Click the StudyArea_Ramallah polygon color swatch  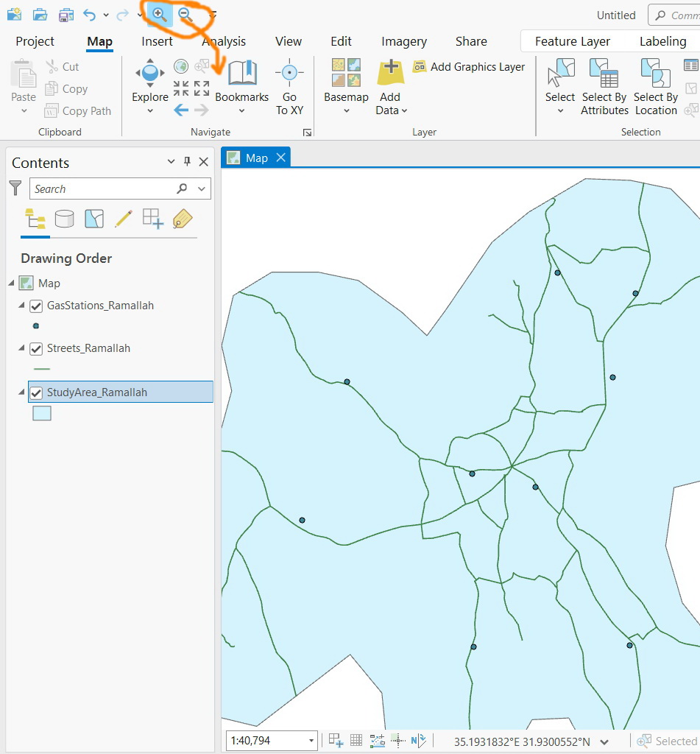42,413
